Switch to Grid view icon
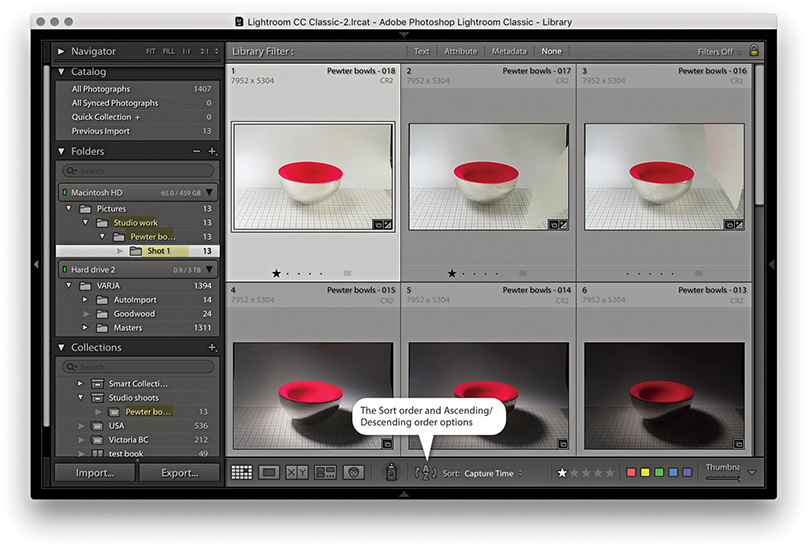Screen dimensions: 809x549 pyautogui.click(x=241, y=473)
